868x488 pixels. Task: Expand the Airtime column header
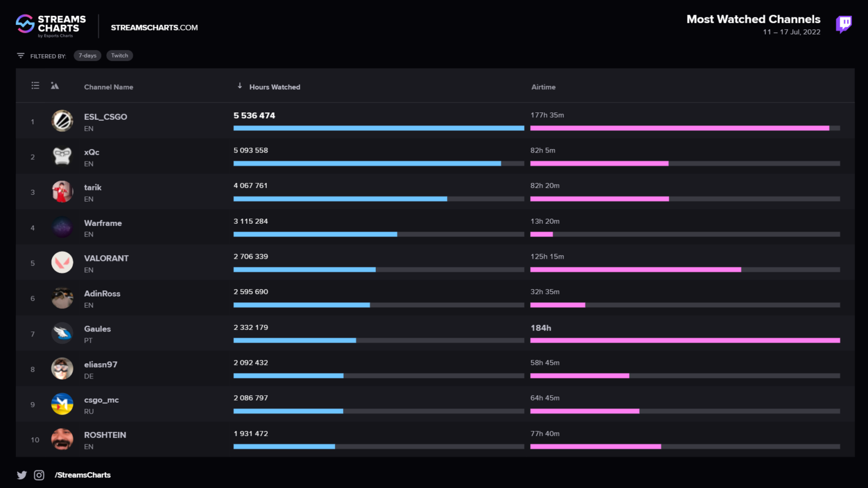543,86
